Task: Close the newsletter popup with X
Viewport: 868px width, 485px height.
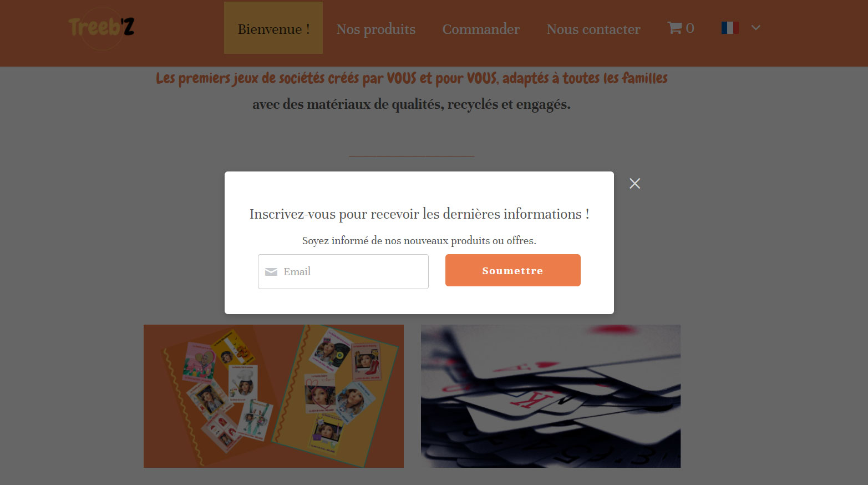Action: pyautogui.click(x=635, y=184)
